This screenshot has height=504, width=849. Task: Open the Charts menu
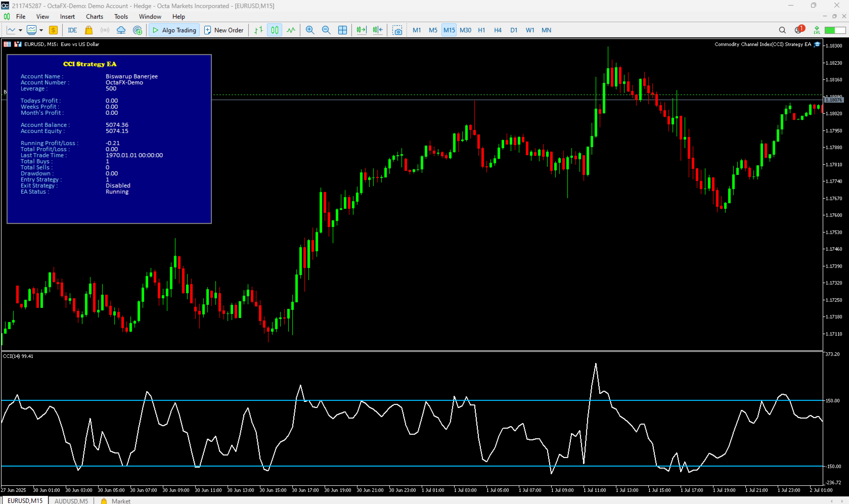pyautogui.click(x=95, y=17)
